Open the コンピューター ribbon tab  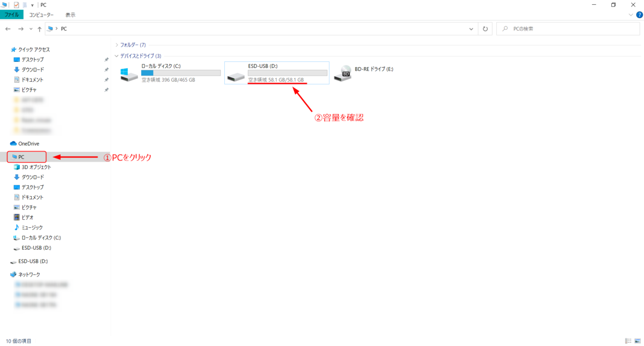[41, 15]
